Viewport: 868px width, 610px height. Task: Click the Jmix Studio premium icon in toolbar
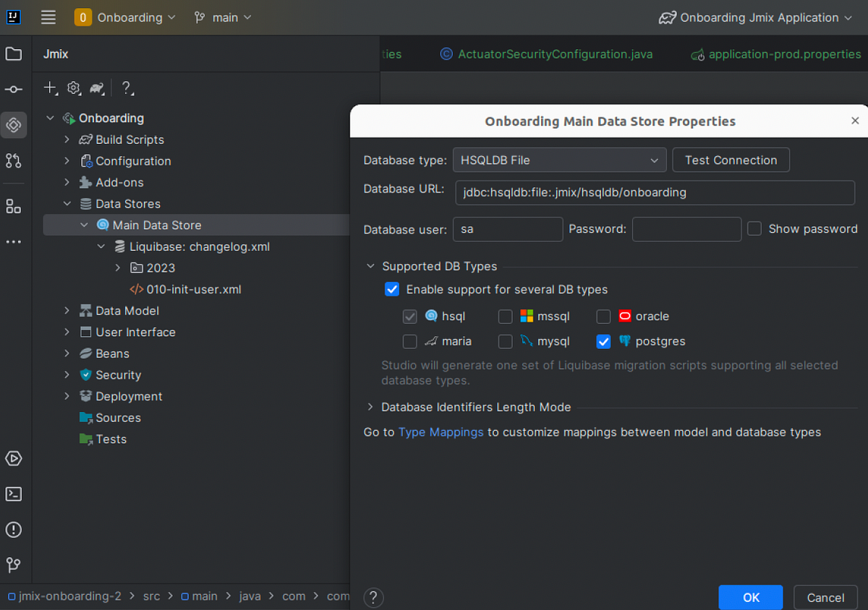(97, 87)
